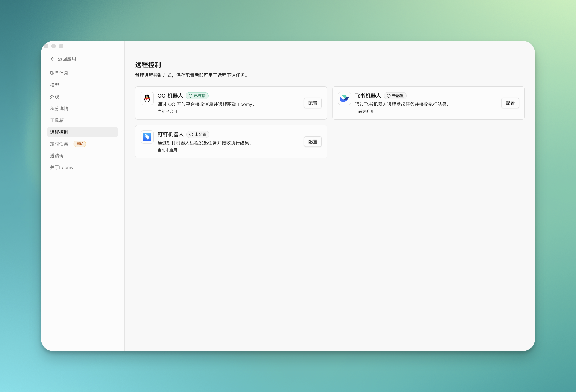The image size is (576, 392).
Task: Open 配置 for the QQ 机器人
Action: [313, 103]
